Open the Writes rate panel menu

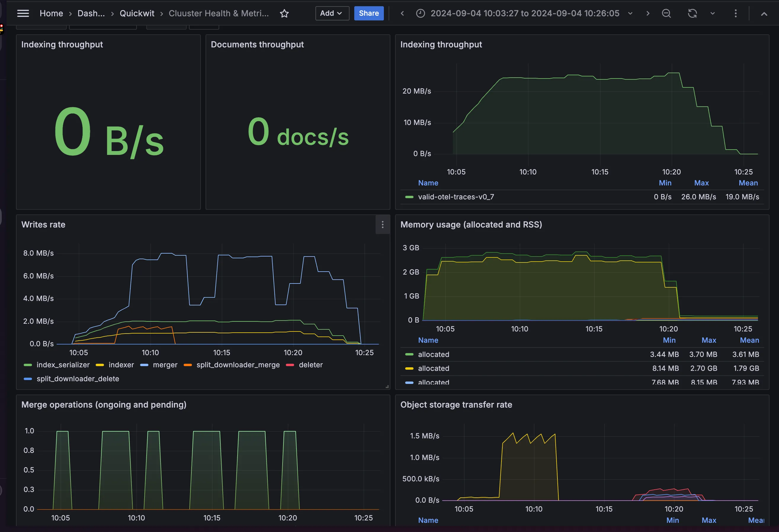pyautogui.click(x=382, y=225)
